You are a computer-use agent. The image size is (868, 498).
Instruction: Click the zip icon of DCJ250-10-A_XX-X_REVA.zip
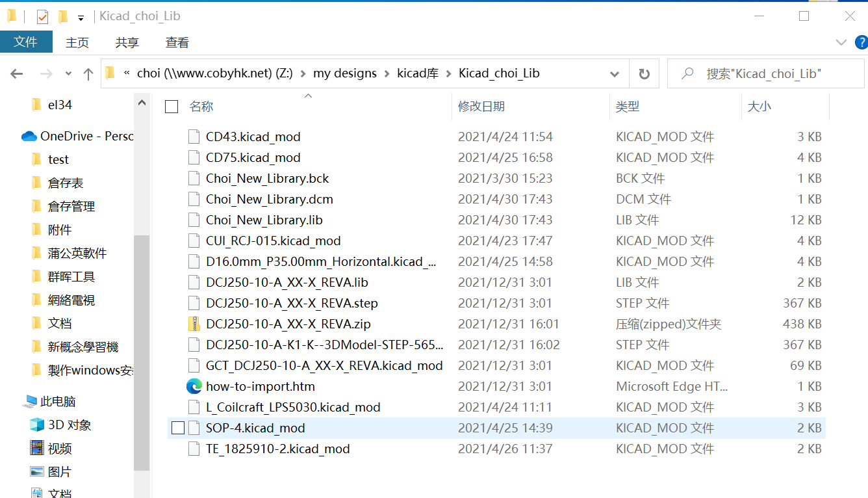pos(194,324)
